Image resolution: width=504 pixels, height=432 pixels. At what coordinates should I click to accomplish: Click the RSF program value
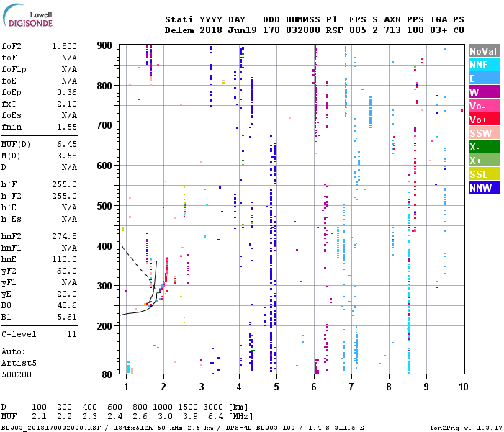(x=334, y=30)
